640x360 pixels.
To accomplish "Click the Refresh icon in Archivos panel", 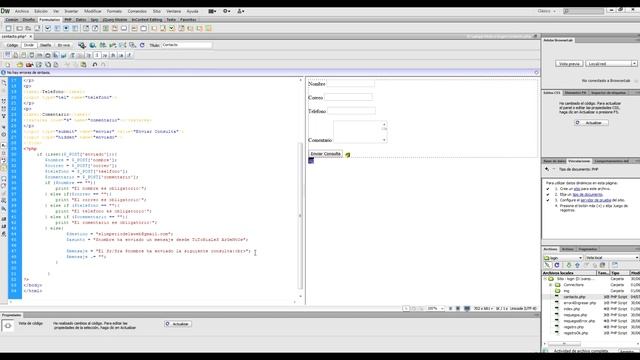I will tap(557, 265).
